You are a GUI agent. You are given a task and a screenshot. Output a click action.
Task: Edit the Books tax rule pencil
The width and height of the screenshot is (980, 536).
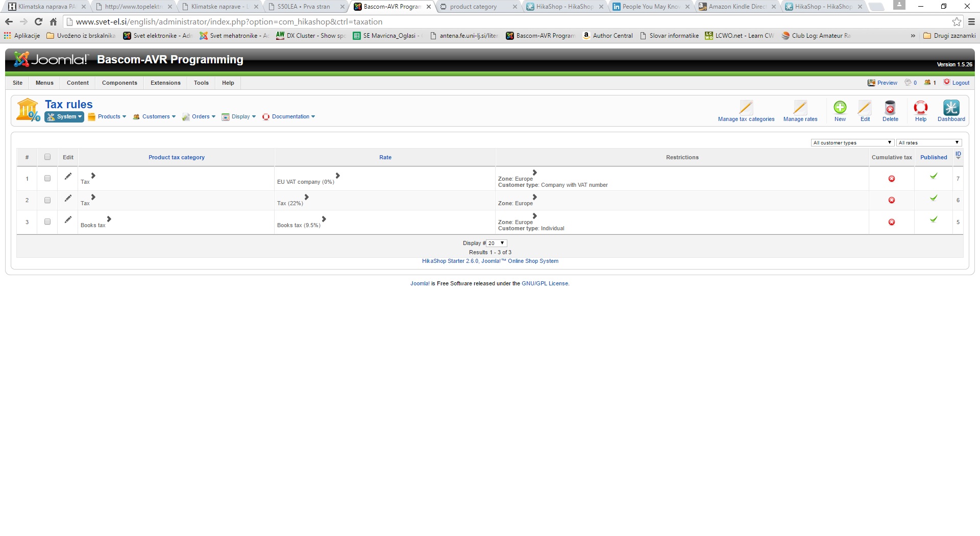click(68, 220)
